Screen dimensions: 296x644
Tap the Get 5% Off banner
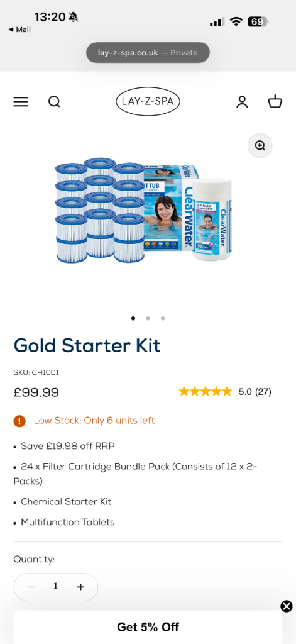point(148,627)
